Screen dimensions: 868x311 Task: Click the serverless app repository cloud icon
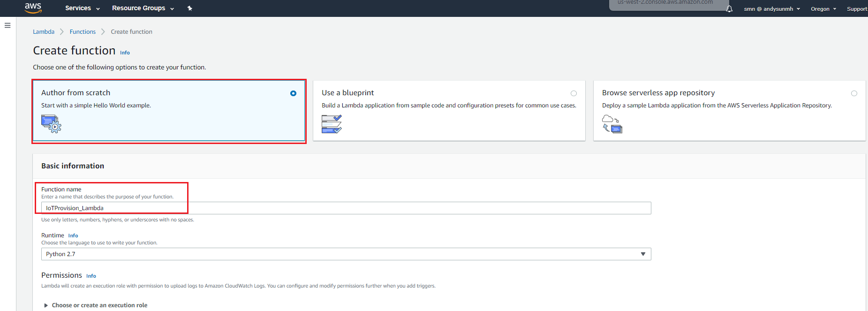pos(612,124)
